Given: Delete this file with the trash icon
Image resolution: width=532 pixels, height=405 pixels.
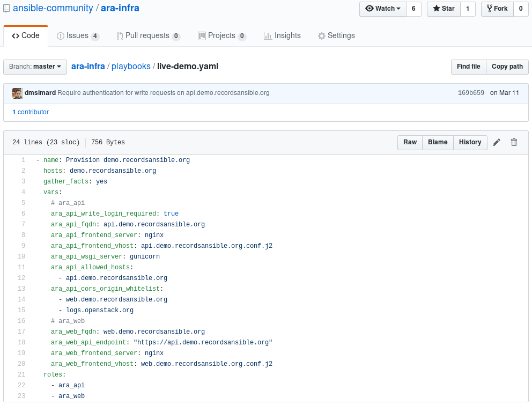Looking at the screenshot, I should point(514,142).
